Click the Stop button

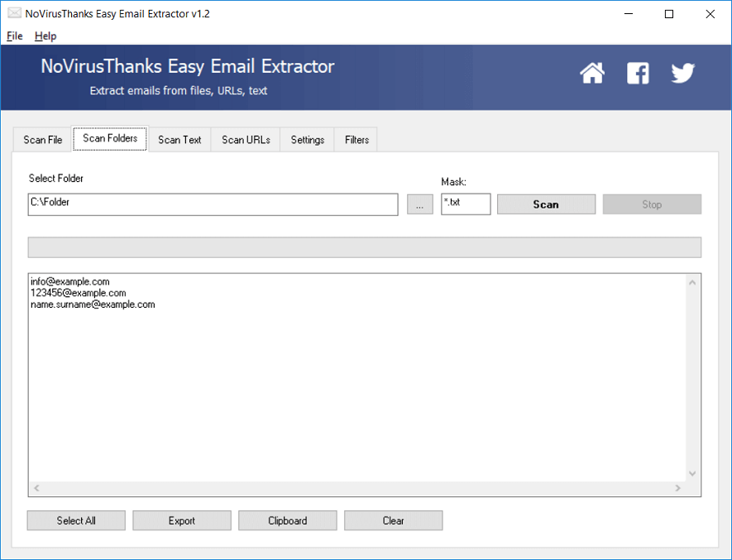[652, 204]
